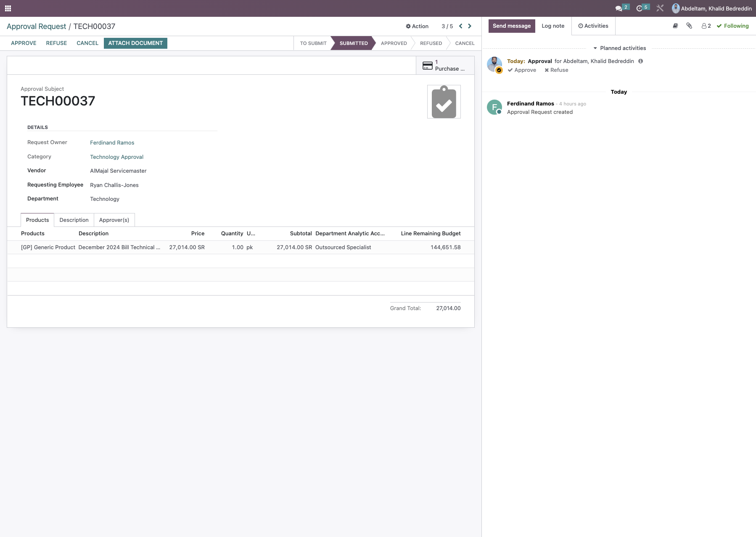Click Send message button
This screenshot has width=756, height=537.
pyautogui.click(x=512, y=26)
